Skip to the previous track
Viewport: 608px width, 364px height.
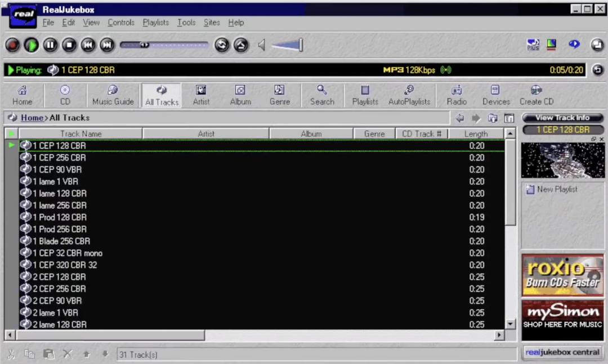coord(88,45)
